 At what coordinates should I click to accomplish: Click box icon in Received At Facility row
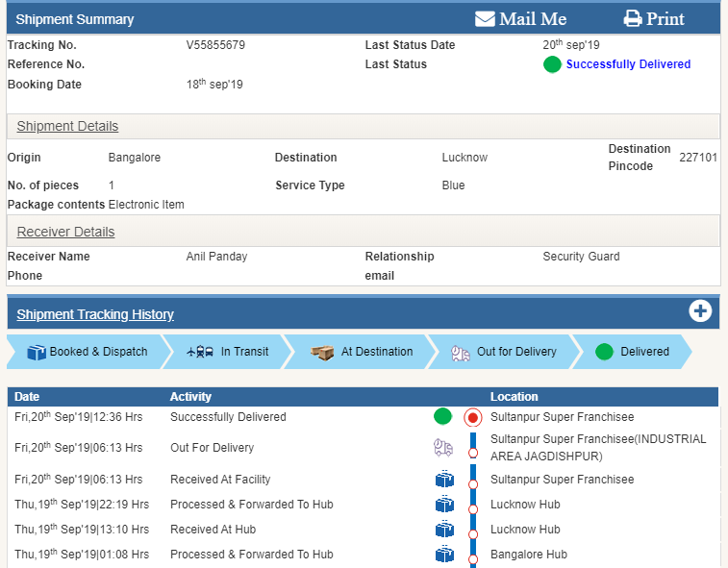pos(443,480)
